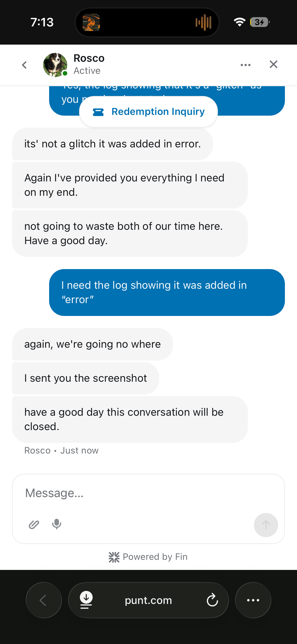The height and width of the screenshot is (644, 297).
Task: Open the chat options three-dot menu
Action: [245, 65]
